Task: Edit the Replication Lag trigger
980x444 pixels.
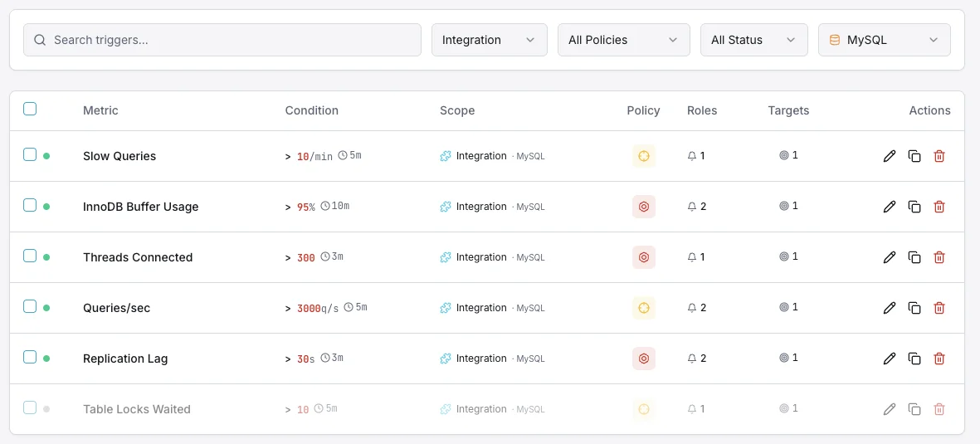Action: click(890, 359)
